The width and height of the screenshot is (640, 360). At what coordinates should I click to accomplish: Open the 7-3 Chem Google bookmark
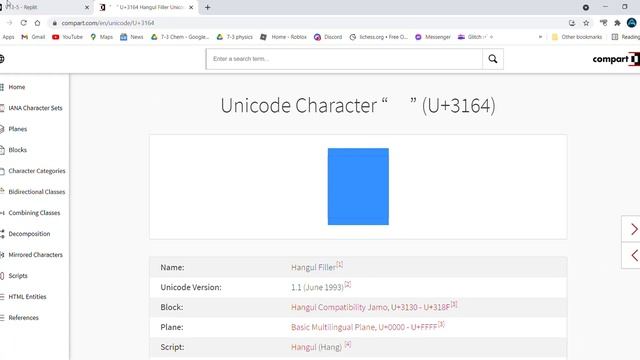[x=180, y=37]
